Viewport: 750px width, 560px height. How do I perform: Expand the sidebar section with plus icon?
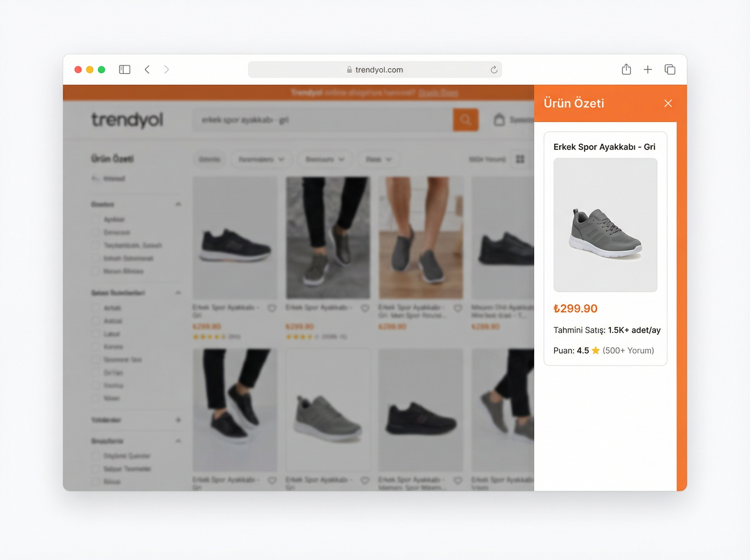pyautogui.click(x=178, y=420)
